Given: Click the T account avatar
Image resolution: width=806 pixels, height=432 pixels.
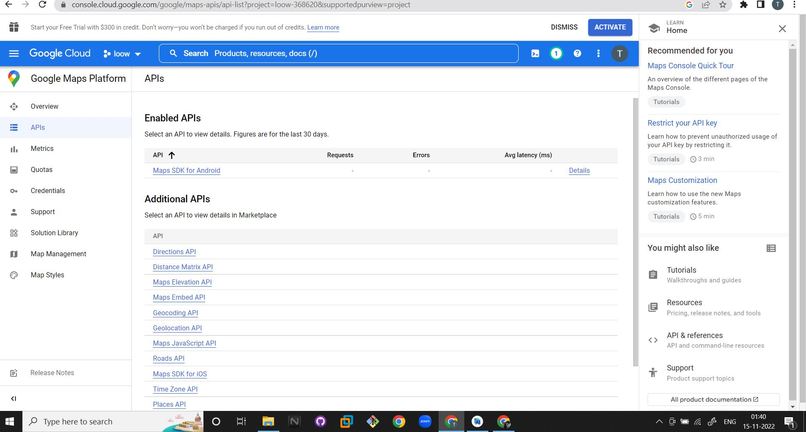Looking at the screenshot, I should pos(619,53).
